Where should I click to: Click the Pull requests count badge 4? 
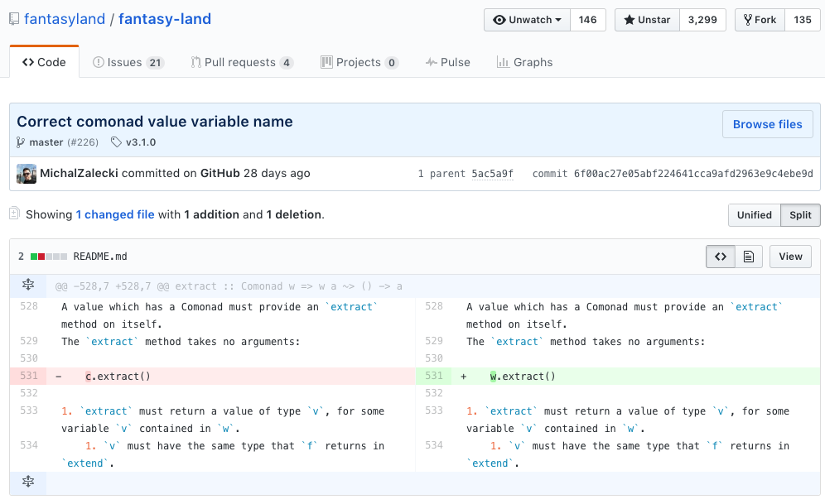[x=287, y=63]
